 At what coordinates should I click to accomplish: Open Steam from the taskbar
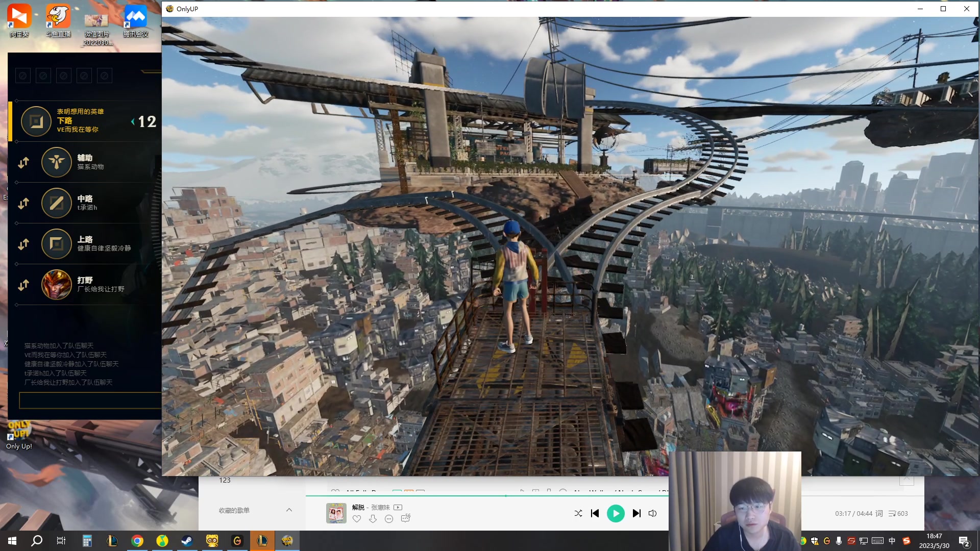coord(187,541)
